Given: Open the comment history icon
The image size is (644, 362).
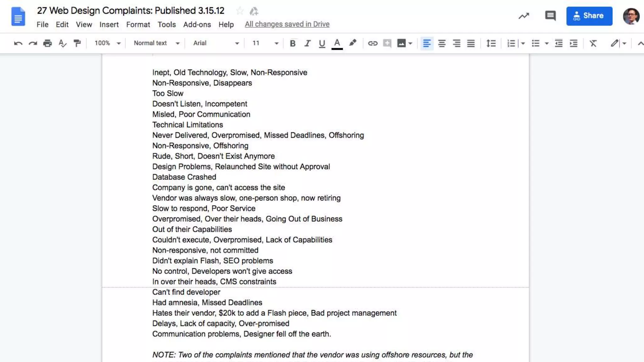Looking at the screenshot, I should point(550,16).
